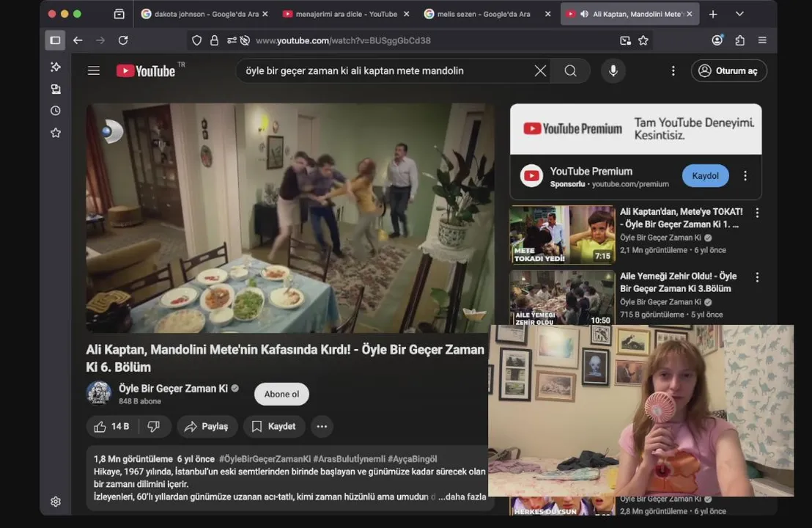Open the Öyle Bir Geçer Zaman Ki channel name link
This screenshot has width=812, height=528.
point(173,389)
